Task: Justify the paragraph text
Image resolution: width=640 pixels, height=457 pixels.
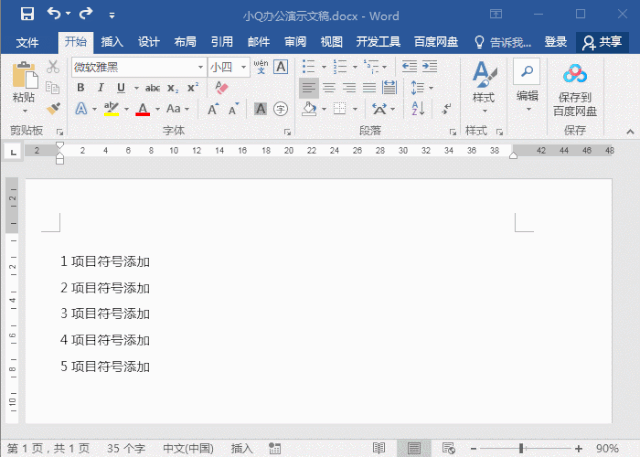Action: pos(369,88)
